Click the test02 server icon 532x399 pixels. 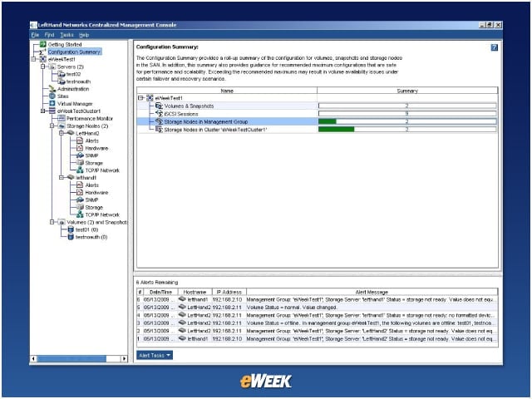62,74
